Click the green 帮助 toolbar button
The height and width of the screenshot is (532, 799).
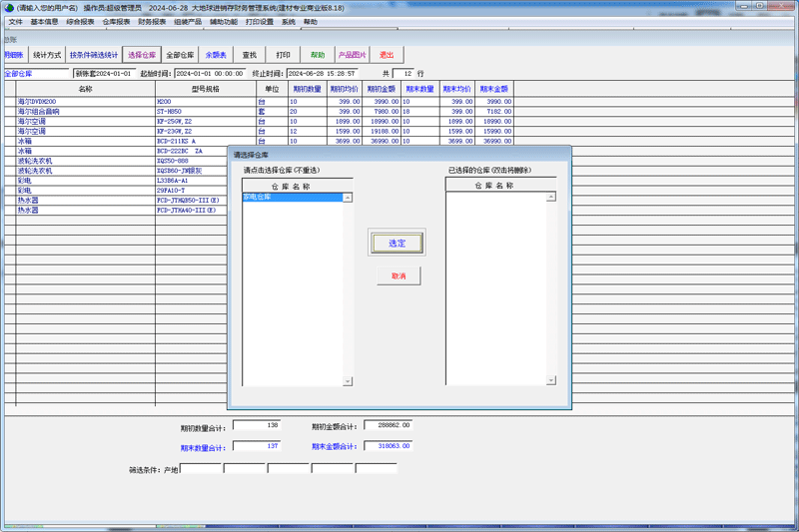tap(318, 55)
